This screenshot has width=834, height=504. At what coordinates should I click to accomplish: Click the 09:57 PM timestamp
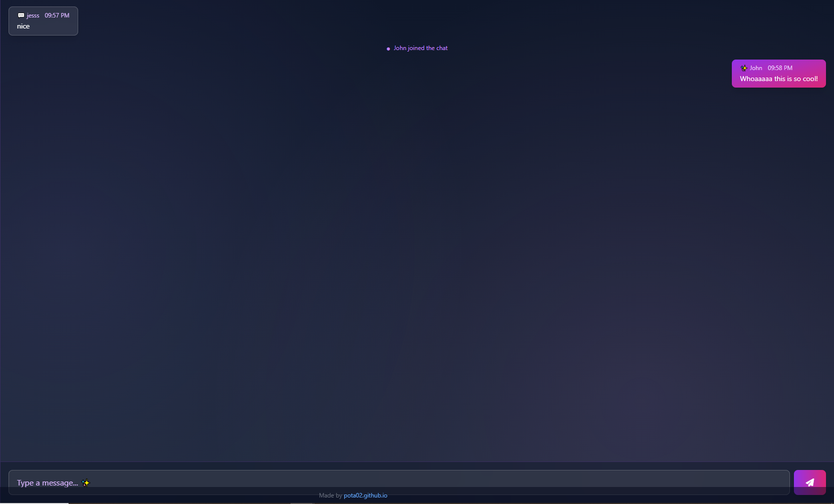coord(57,16)
